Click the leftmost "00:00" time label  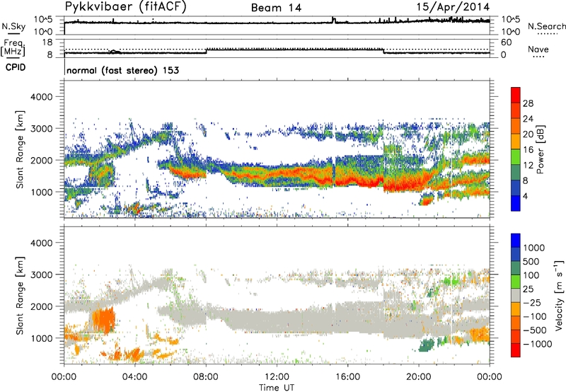tap(64, 377)
